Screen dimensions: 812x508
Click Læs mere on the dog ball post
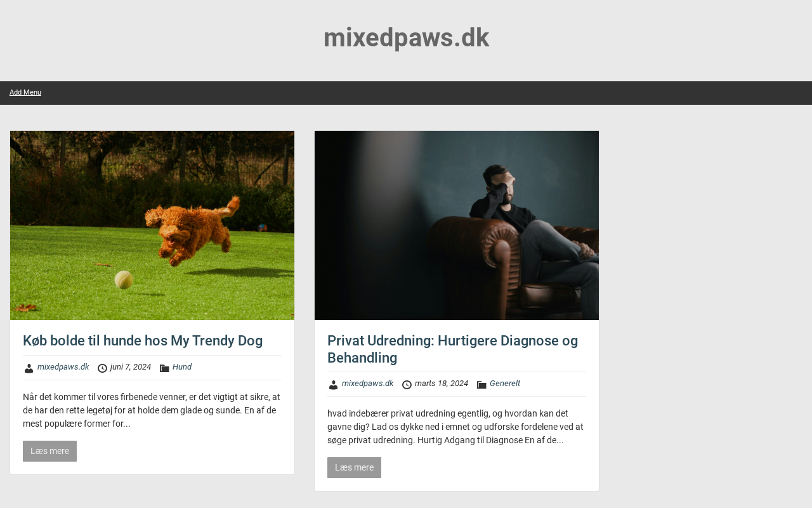[49, 451]
